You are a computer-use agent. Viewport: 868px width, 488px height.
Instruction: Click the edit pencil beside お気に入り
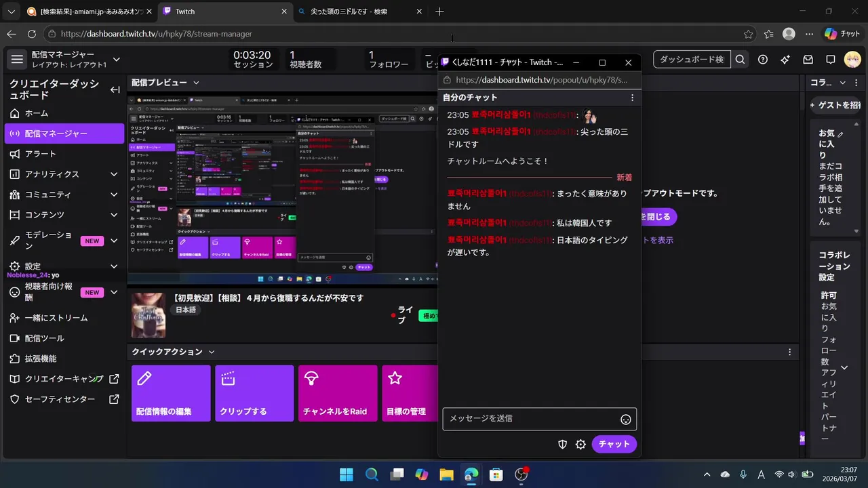841,134
